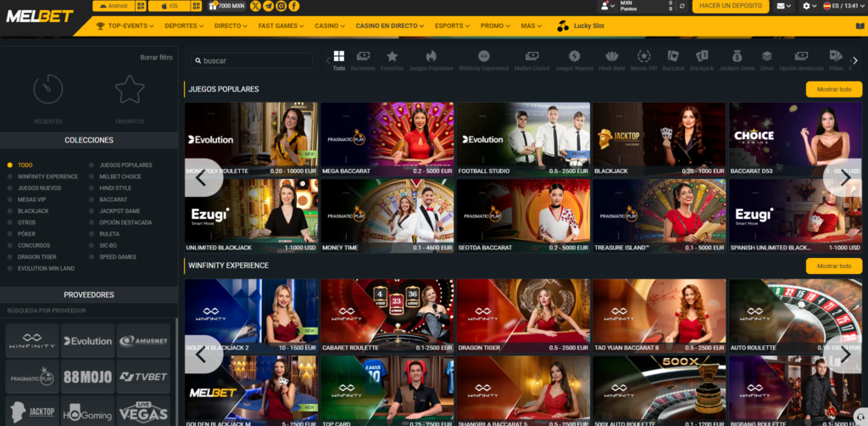Select the Baccarat category icon in the top strip
The image size is (868, 426).
[673, 61]
